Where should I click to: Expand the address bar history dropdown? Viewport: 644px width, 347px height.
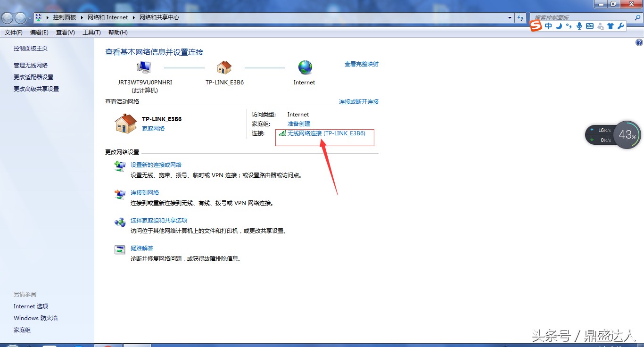coord(510,17)
